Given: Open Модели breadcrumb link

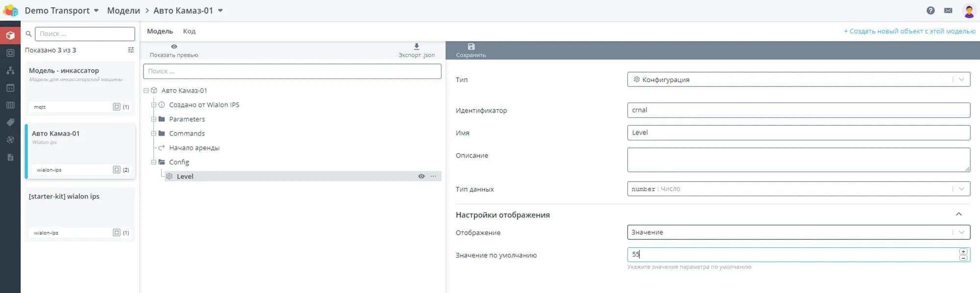Looking at the screenshot, I should [123, 11].
